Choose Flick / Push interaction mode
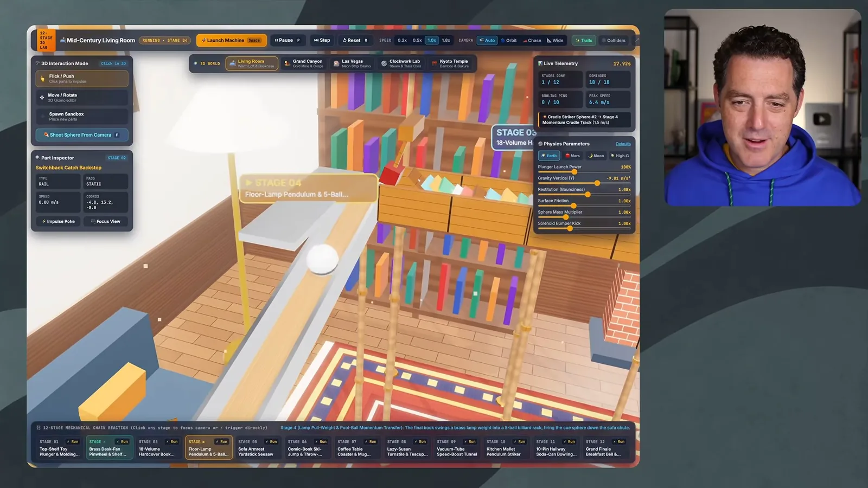This screenshot has height=488, width=868. click(82, 79)
